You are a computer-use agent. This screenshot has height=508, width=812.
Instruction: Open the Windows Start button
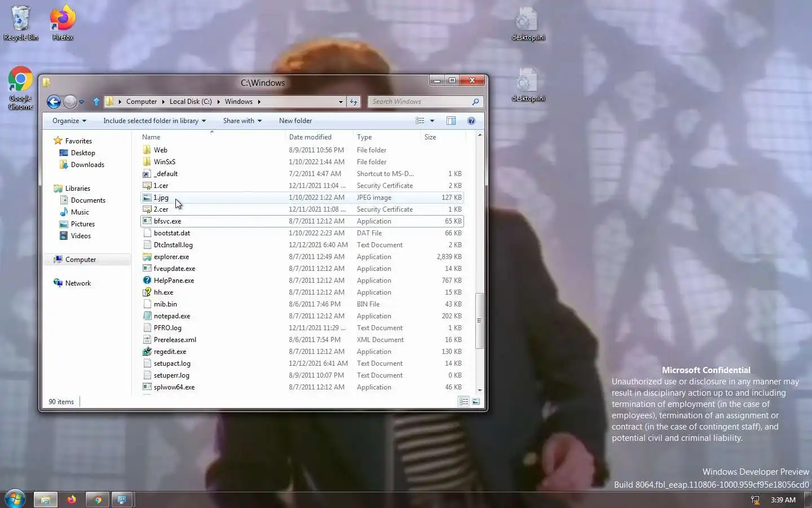15,499
